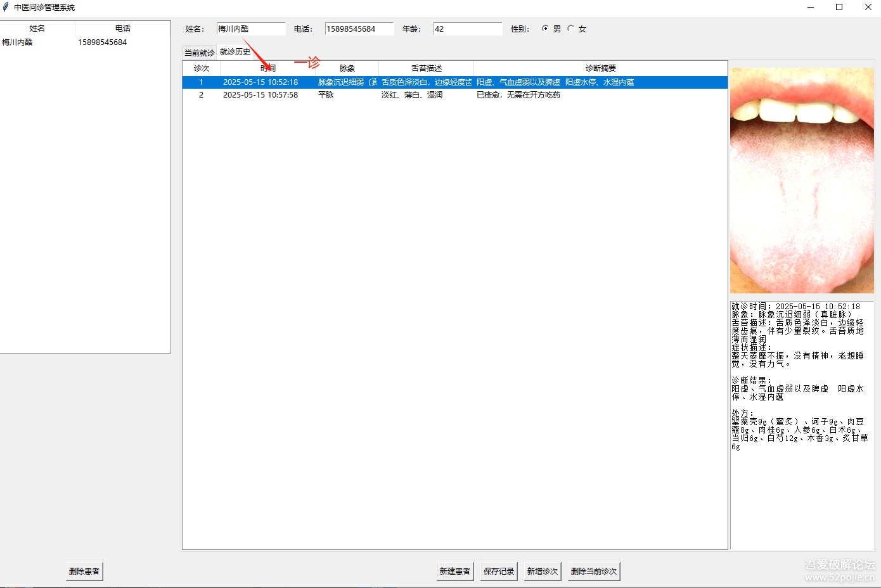
Task: Focus the 电话 input field
Action: pos(359,29)
